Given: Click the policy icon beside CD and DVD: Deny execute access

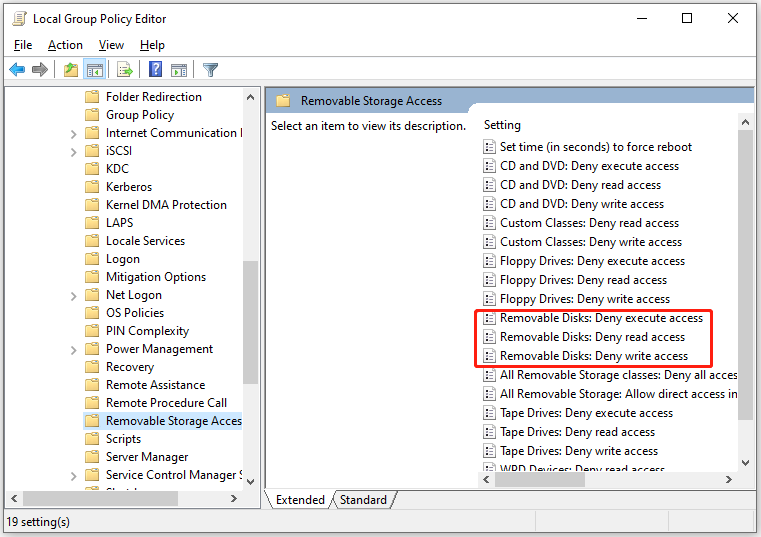Looking at the screenshot, I should (x=489, y=166).
